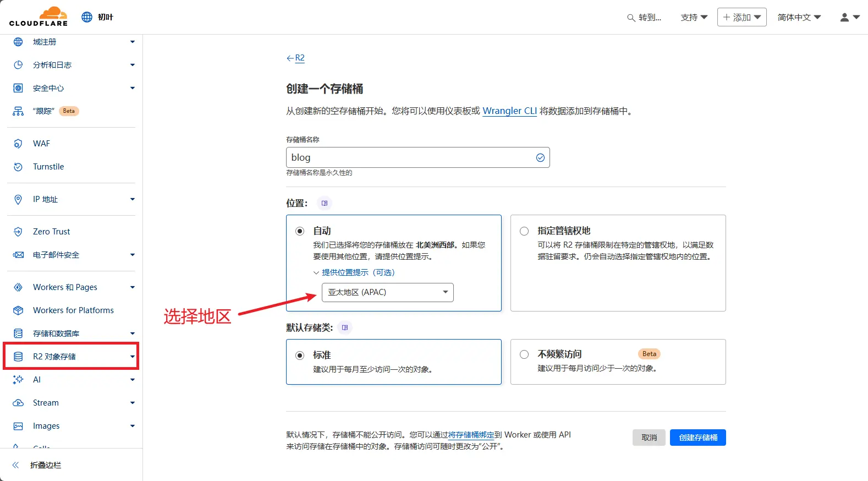Click the Zero Trust sidebar icon
The image size is (868, 481).
(18, 232)
